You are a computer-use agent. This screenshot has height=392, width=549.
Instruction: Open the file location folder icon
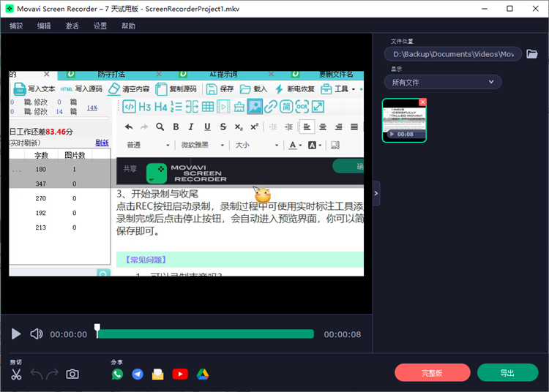pos(532,54)
